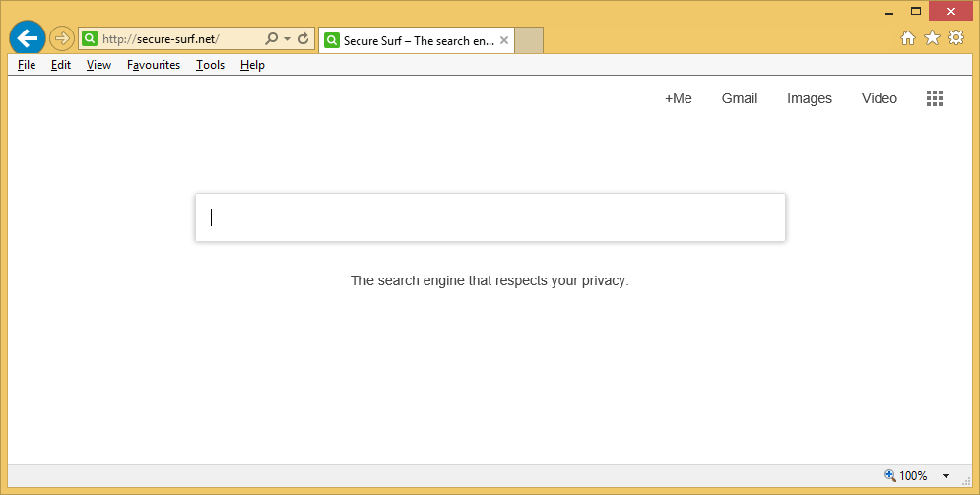Viewport: 980px width, 495px height.
Task: Expand the zoom level dropdown arrow
Action: [947, 476]
